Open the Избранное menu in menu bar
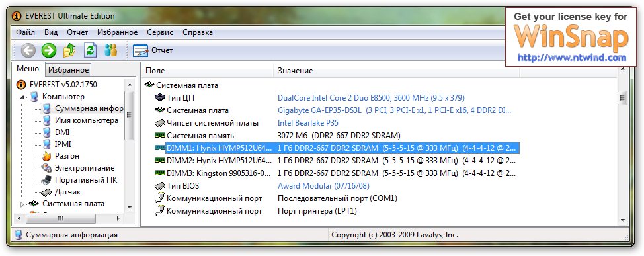Image resolution: width=644 pixels, height=256 pixels. [x=118, y=32]
